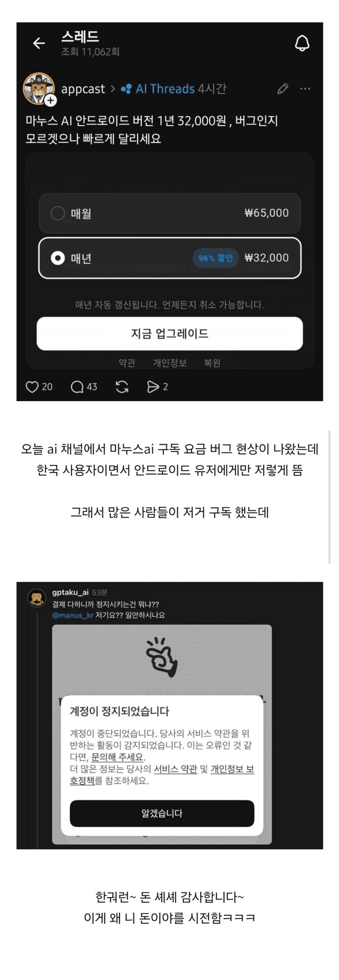The width and height of the screenshot is (339, 980).
Task: Click the edit pencil icon on the post
Action: [x=283, y=88]
